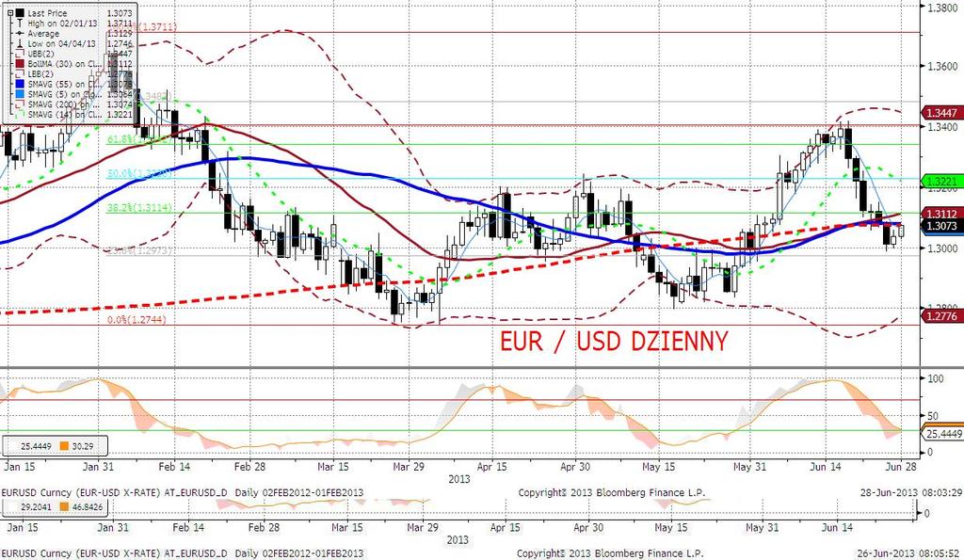Image resolution: width=964 pixels, height=560 pixels.
Task: Click the 61.8% Fibonacci level label
Action: [139, 140]
